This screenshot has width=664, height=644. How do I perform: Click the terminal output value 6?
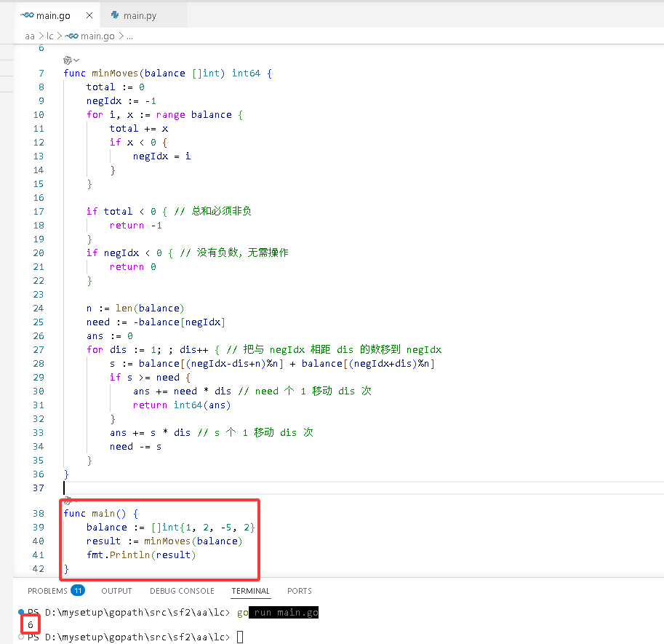tap(31, 624)
